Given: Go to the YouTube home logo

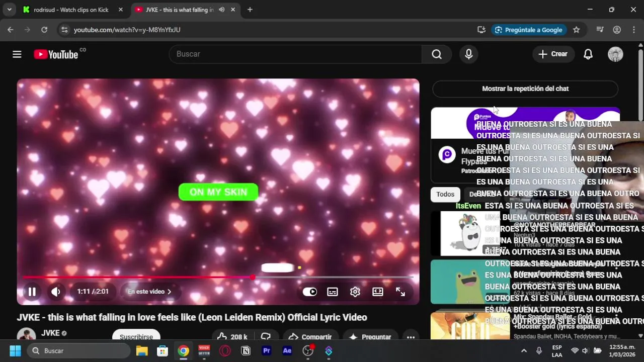Looking at the screenshot, I should click(56, 54).
